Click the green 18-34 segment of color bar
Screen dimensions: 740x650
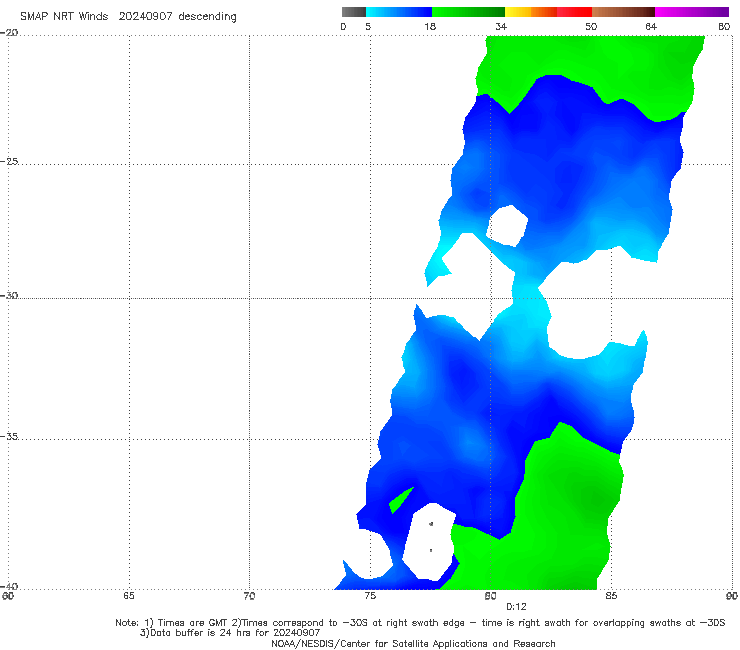coord(468,12)
